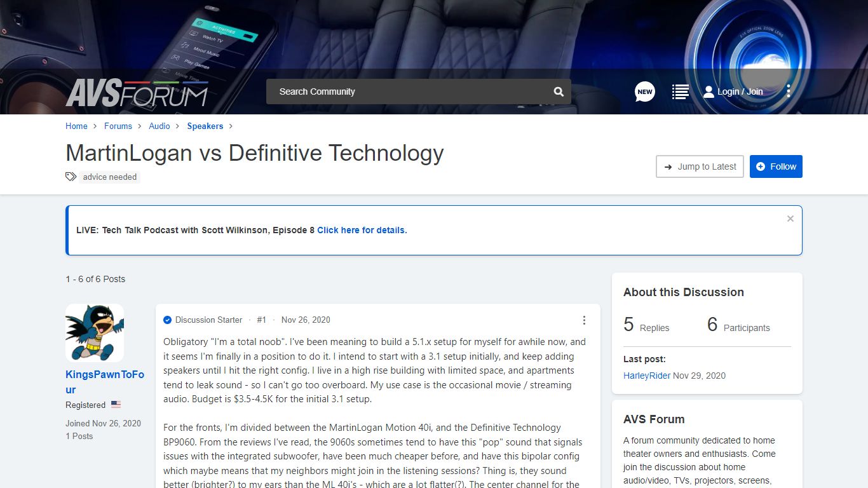The height and width of the screenshot is (488, 868).
Task: Open the Forums breadcrumb
Action: click(118, 126)
